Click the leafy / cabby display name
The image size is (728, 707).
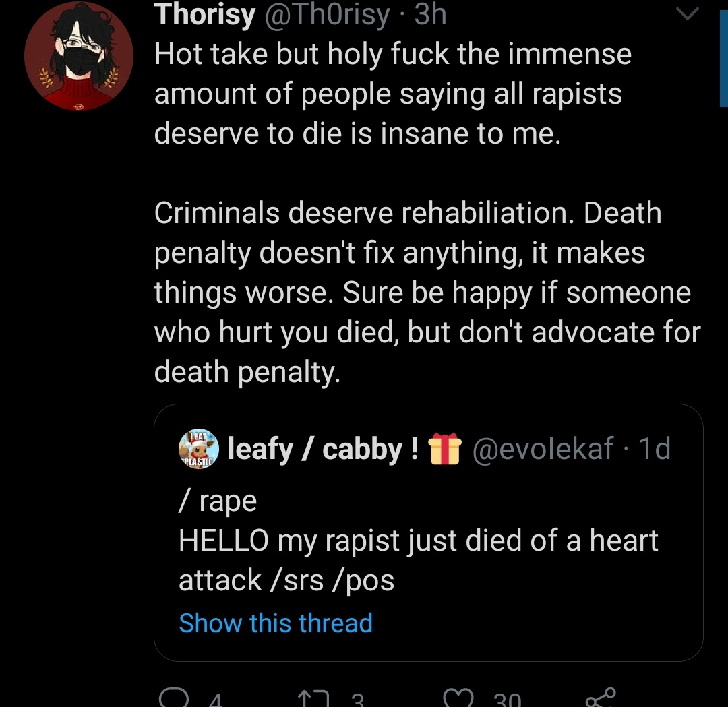pos(323,449)
